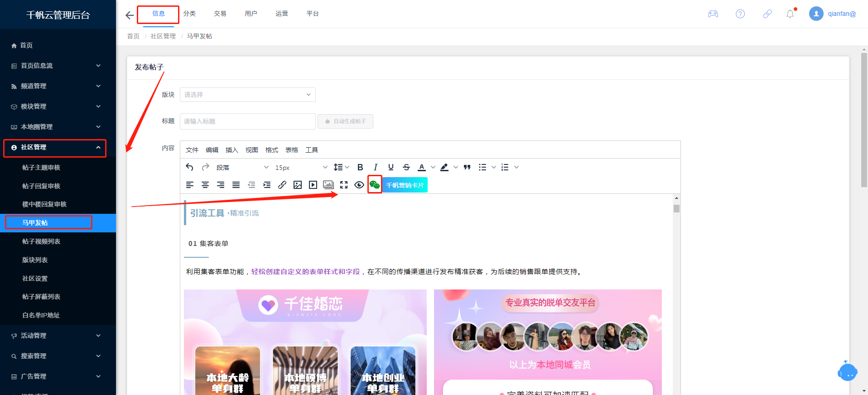Insert a blockquote

467,167
